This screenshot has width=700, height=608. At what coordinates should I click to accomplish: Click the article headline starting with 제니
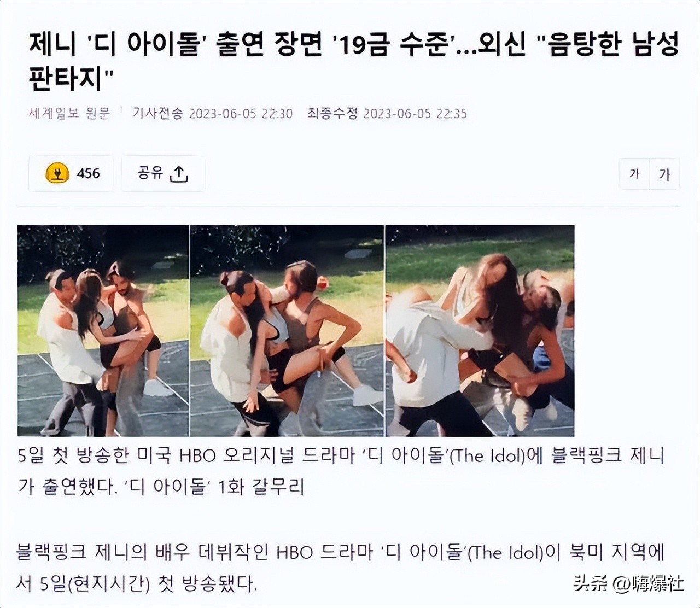(x=354, y=61)
